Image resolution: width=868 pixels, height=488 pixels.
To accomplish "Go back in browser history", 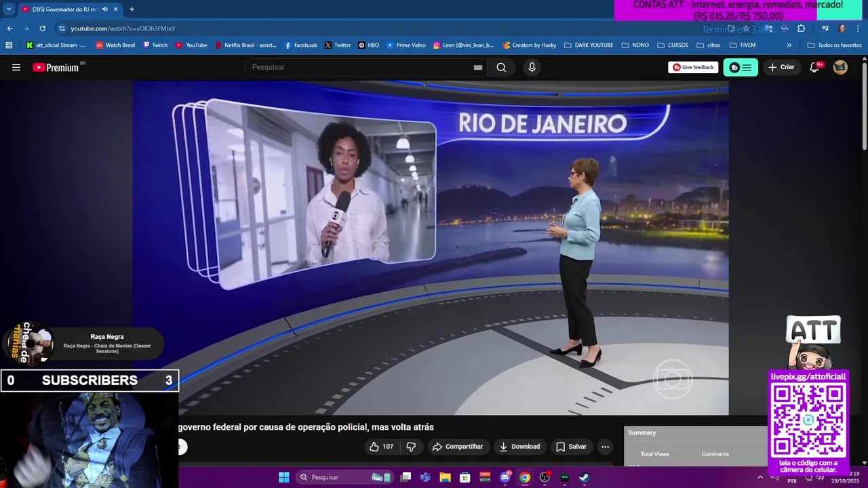I will pyautogui.click(x=9, y=28).
